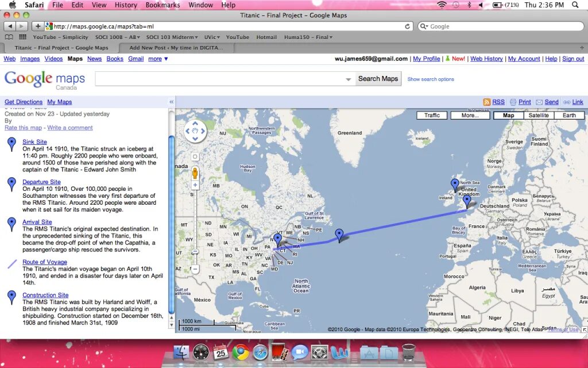Expand the search box suggestions arrow

tap(349, 79)
